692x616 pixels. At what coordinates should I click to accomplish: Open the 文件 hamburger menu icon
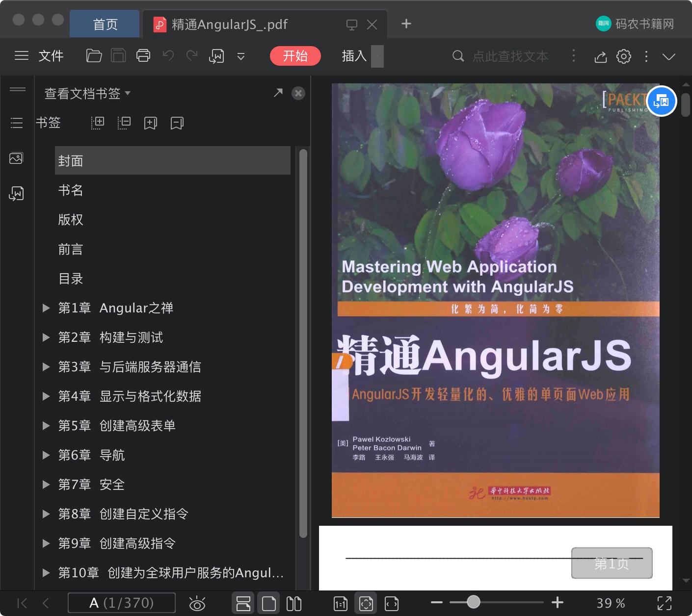22,56
